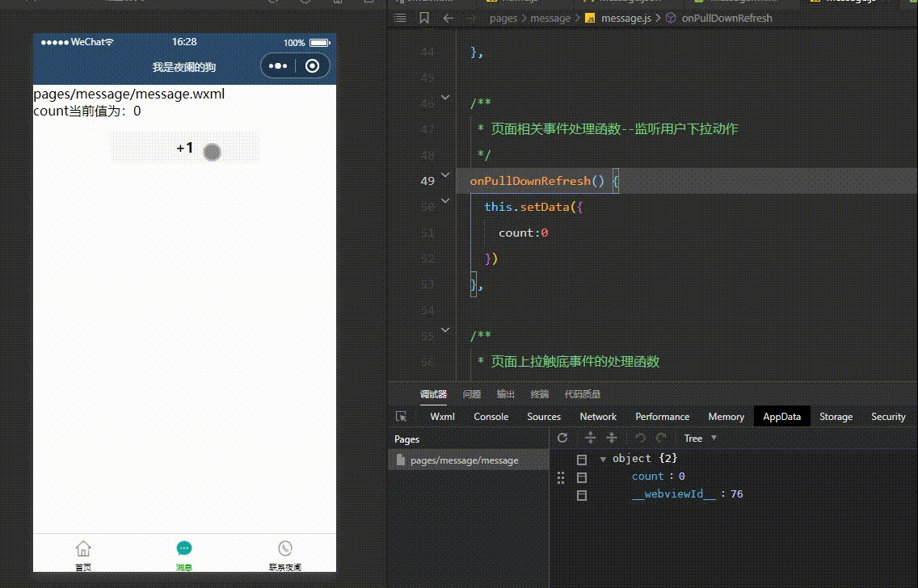
Task: Fold onPullDownRefresh function at line 49
Action: (x=445, y=174)
